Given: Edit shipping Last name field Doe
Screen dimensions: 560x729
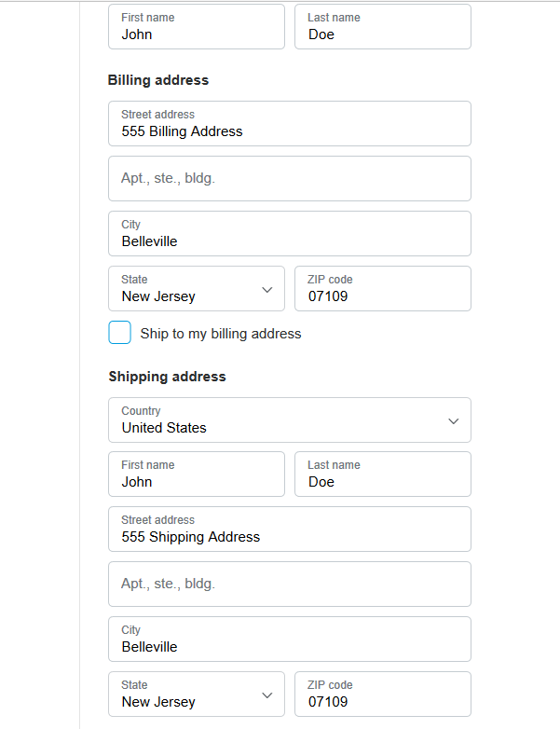Looking at the screenshot, I should 383,475.
